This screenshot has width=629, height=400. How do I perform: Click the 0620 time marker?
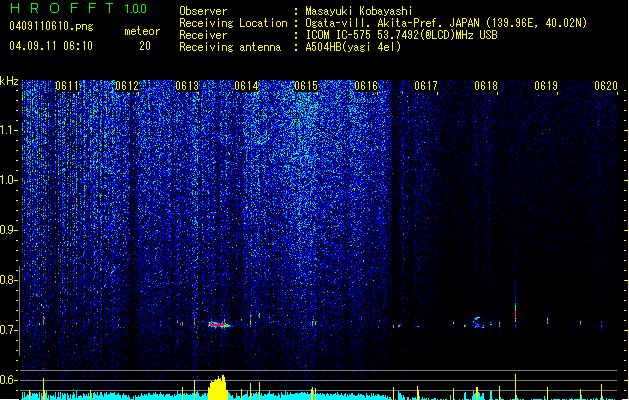tap(606, 86)
